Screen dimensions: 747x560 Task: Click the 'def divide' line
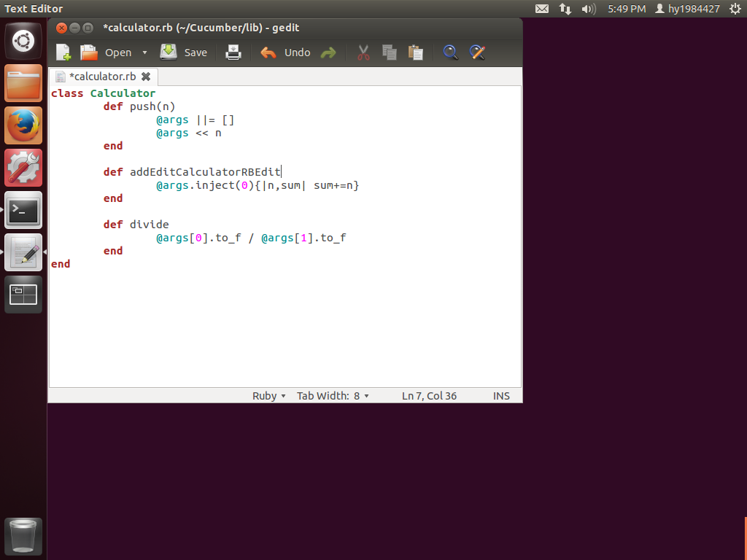point(136,225)
